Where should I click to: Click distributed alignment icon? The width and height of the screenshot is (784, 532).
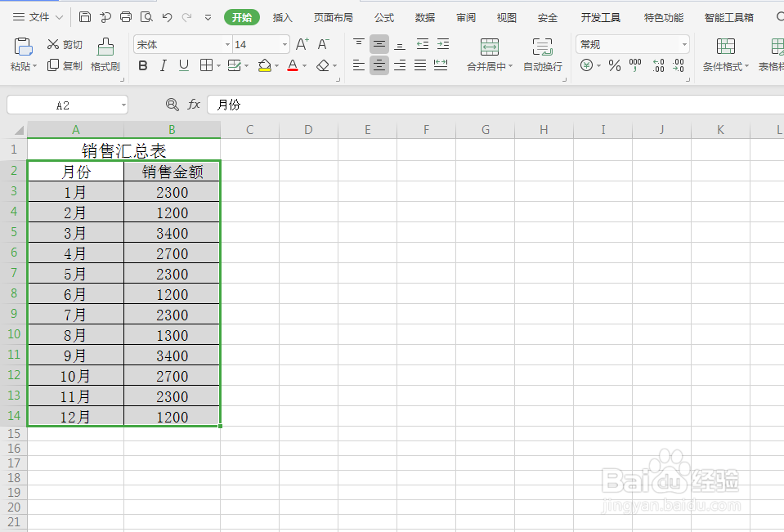pyautogui.click(x=441, y=65)
